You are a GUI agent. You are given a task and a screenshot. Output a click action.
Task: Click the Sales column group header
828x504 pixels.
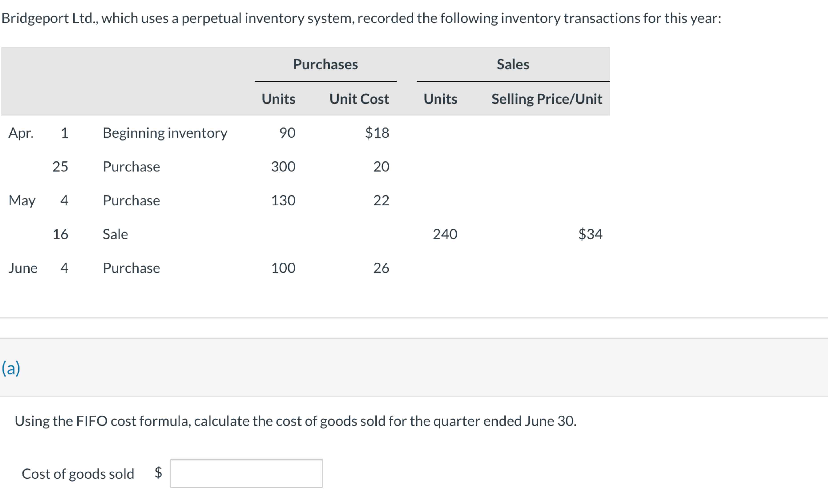click(513, 64)
